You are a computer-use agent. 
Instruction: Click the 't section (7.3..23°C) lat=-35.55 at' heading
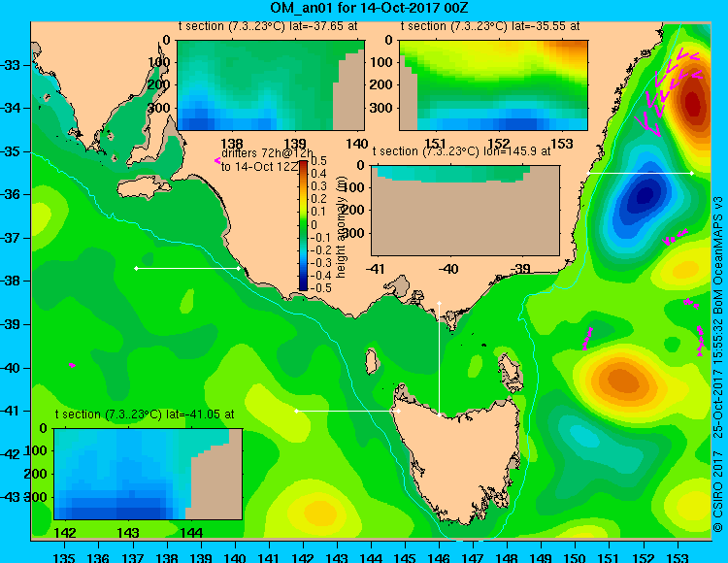pyautogui.click(x=490, y=26)
